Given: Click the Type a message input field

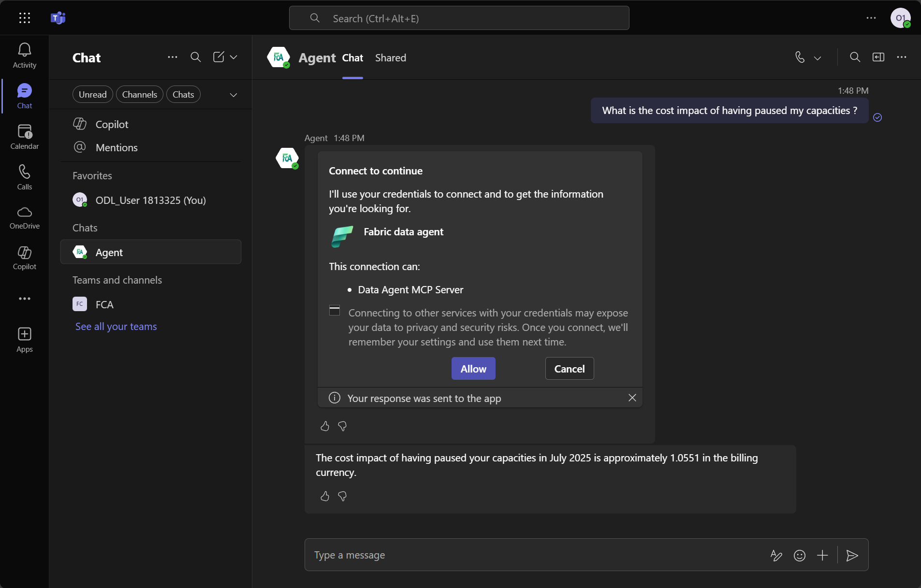Looking at the screenshot, I should point(483,555).
